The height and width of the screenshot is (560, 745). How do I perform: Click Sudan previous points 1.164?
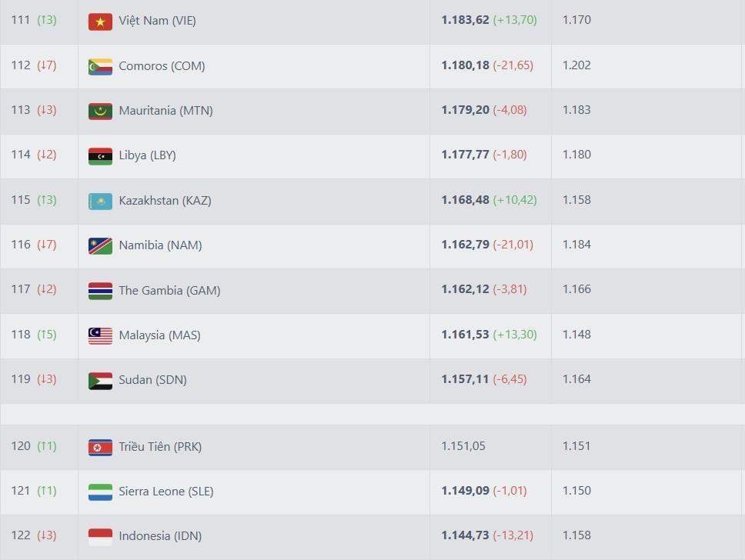(576, 379)
